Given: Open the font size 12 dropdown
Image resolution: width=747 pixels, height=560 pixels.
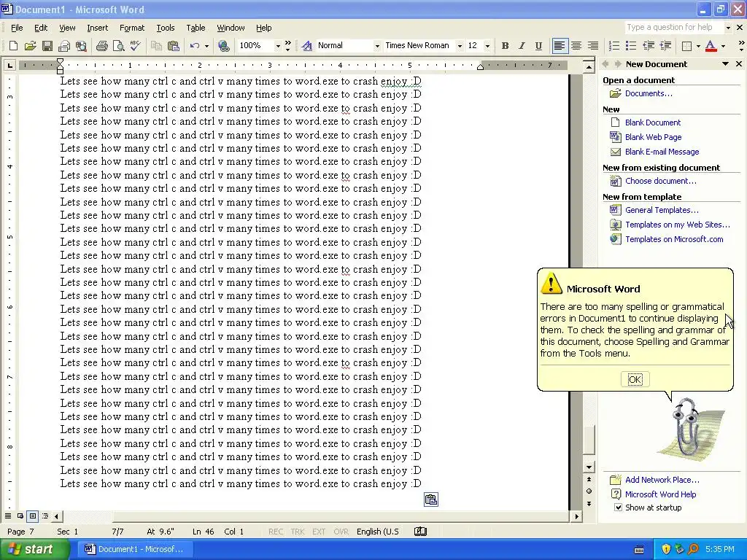Looking at the screenshot, I should coord(487,46).
